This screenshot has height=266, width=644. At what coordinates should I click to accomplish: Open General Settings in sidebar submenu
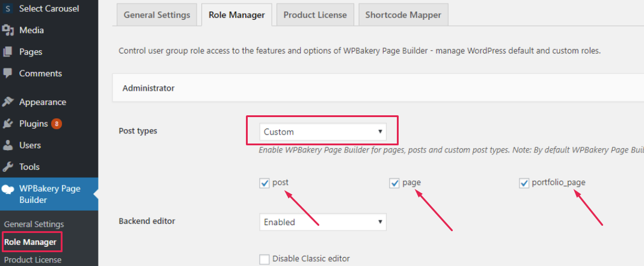[34, 224]
